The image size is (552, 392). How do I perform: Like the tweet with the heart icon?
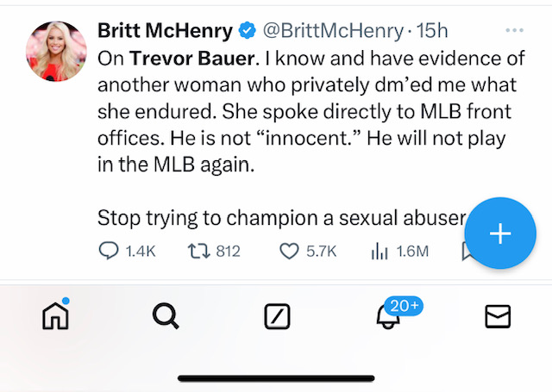pyautogui.click(x=290, y=251)
